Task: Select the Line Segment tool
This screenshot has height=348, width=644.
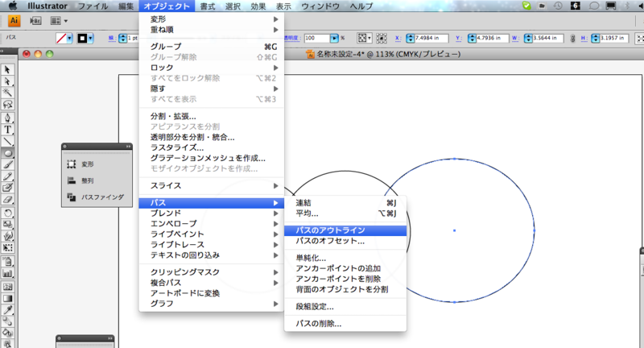Action: coord(7,142)
